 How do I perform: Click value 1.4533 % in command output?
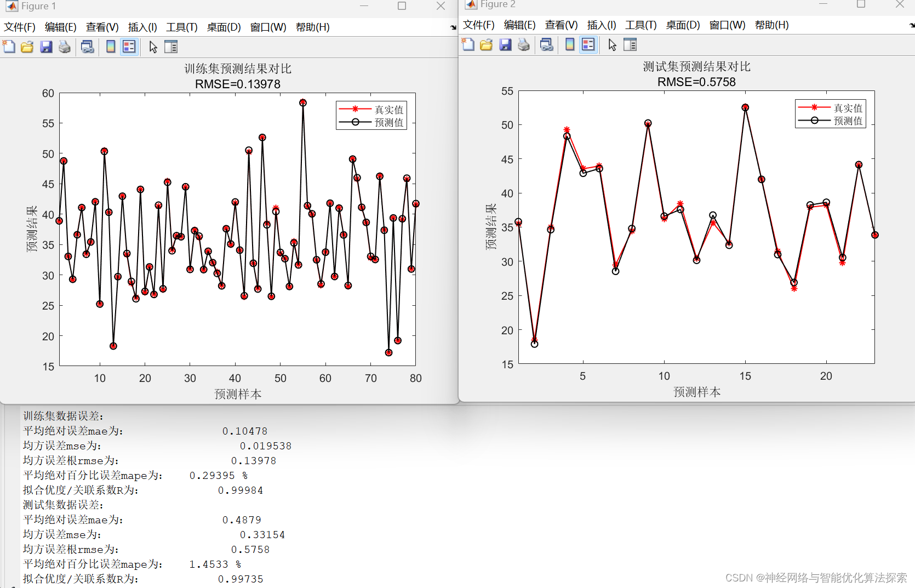[215, 564]
